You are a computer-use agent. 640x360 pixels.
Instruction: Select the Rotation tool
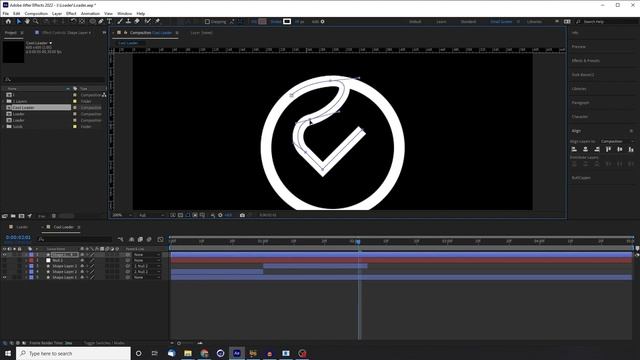(73, 21)
